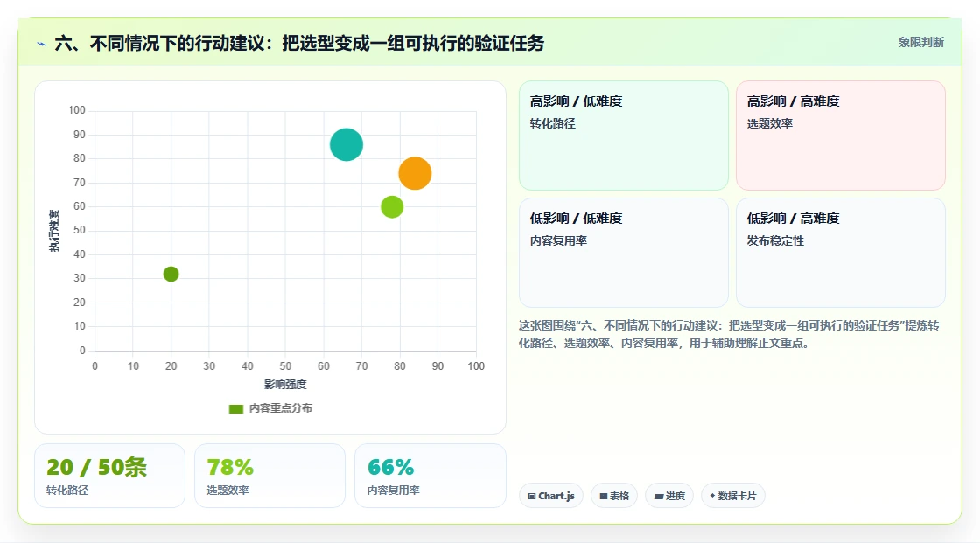980x543 pixels.
Task: Click the 进度 tag chip
Action: pos(669,496)
